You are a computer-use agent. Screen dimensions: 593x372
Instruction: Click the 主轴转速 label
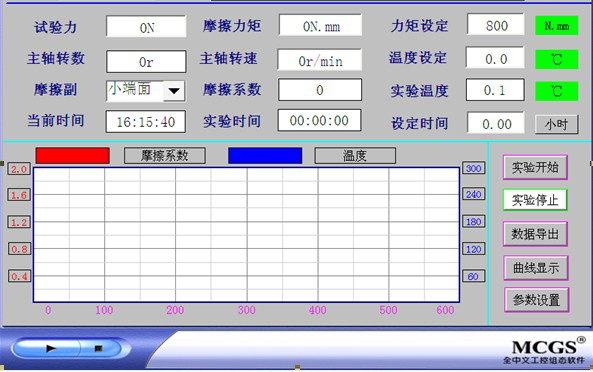228,59
